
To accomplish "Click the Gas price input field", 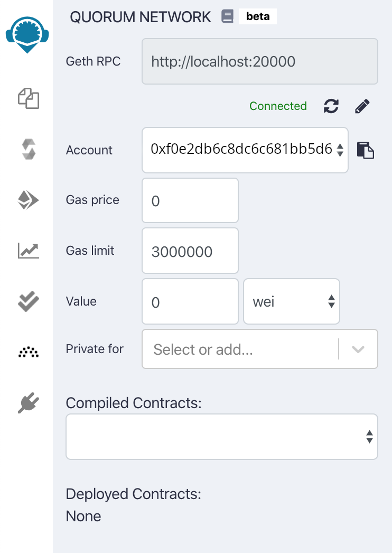I will click(x=190, y=200).
